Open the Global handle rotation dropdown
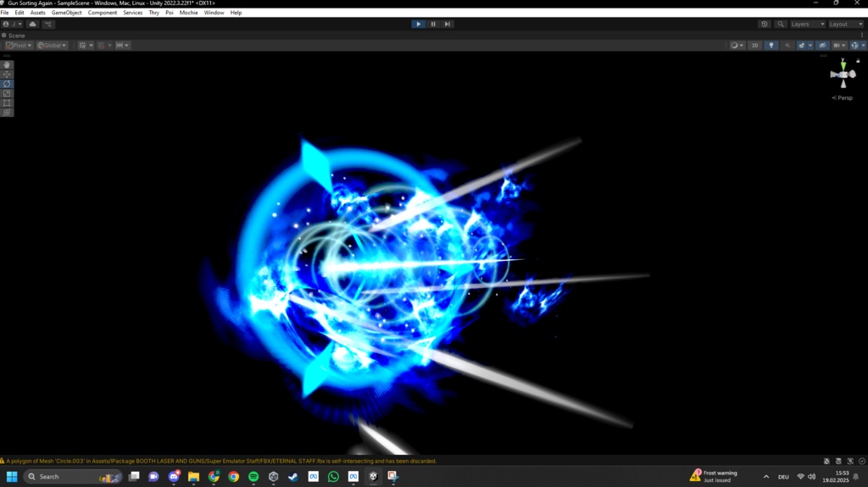 (x=52, y=46)
